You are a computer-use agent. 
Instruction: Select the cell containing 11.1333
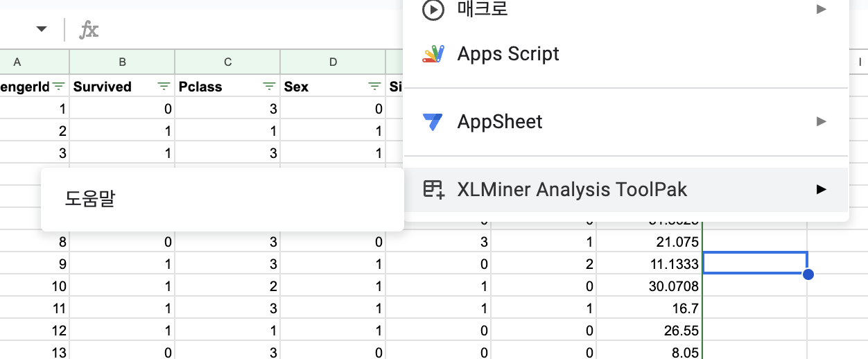pos(649,264)
